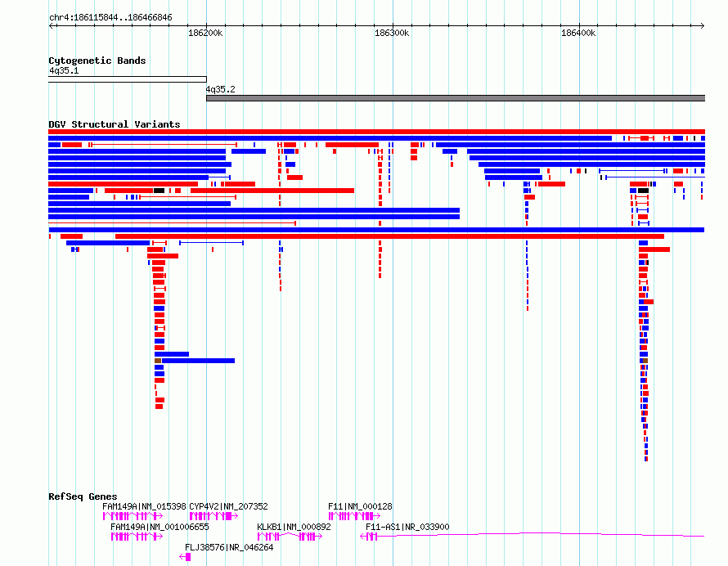This screenshot has width=728, height=566.
Task: Click the left black variant segment
Action: (159, 191)
